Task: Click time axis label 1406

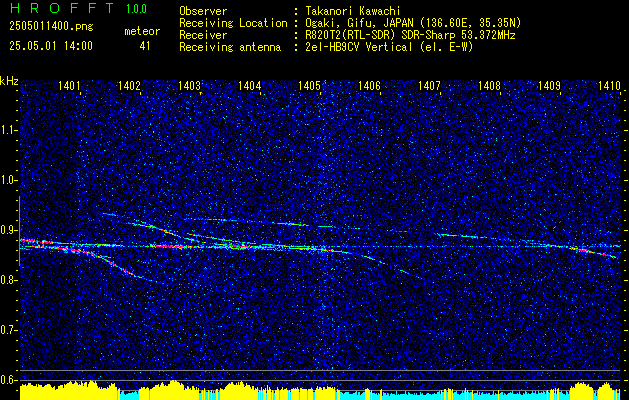Action: (x=369, y=85)
